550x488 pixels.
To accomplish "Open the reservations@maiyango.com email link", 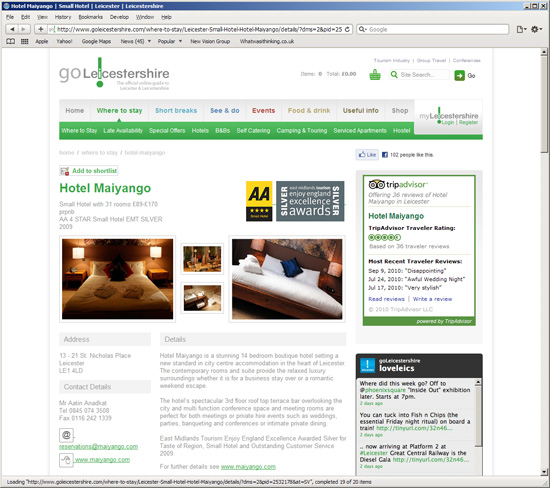I will pos(98,447).
